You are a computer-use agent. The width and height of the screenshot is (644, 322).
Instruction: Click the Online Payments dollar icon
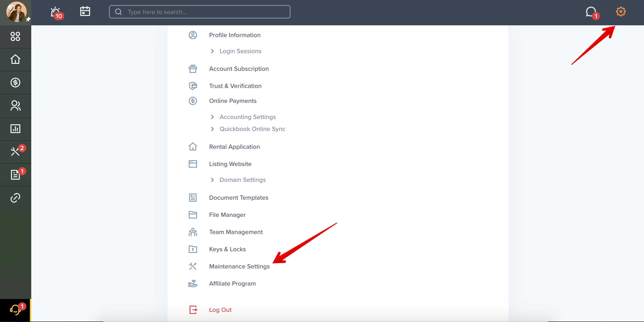click(193, 101)
